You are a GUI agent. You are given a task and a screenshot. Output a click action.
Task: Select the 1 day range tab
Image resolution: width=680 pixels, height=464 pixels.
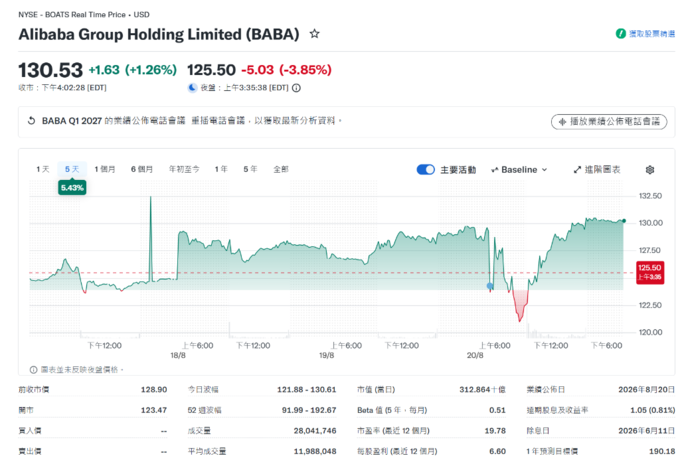click(42, 169)
